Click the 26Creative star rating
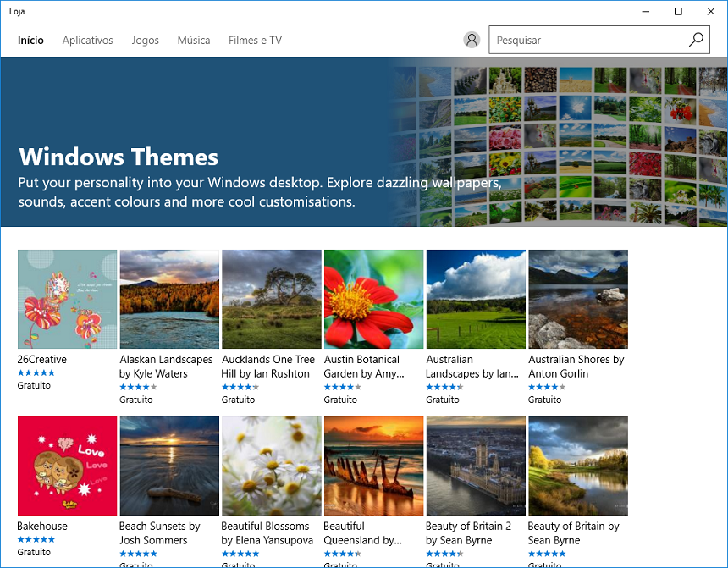 [x=36, y=373]
